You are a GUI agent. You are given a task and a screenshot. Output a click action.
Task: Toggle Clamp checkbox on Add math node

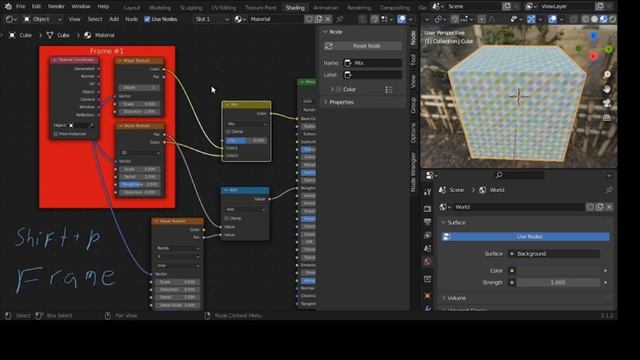227,218
